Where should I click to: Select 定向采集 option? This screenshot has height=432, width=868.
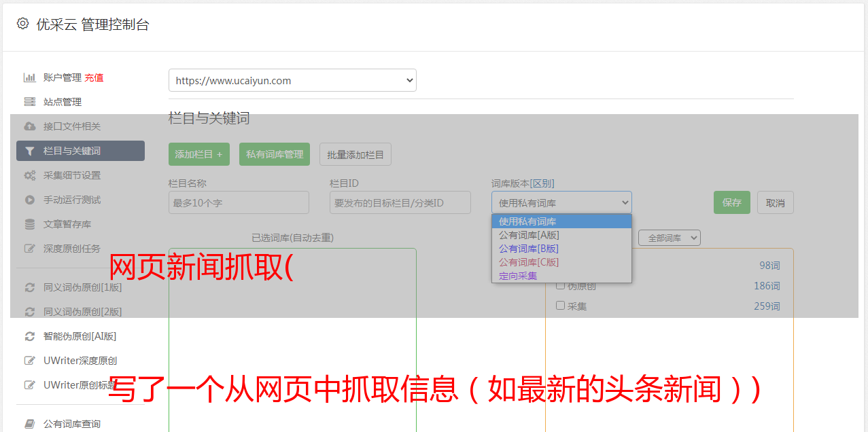561,276
